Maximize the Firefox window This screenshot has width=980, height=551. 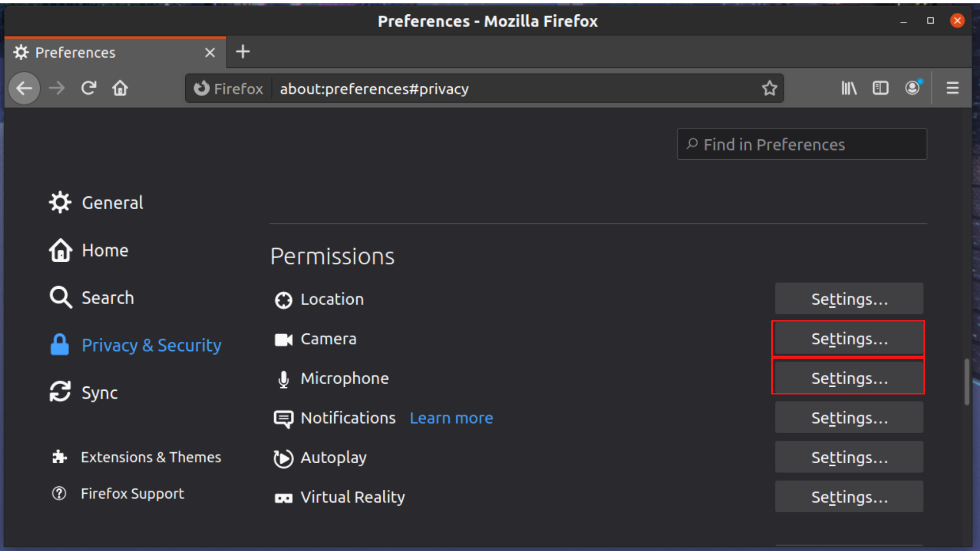click(930, 20)
